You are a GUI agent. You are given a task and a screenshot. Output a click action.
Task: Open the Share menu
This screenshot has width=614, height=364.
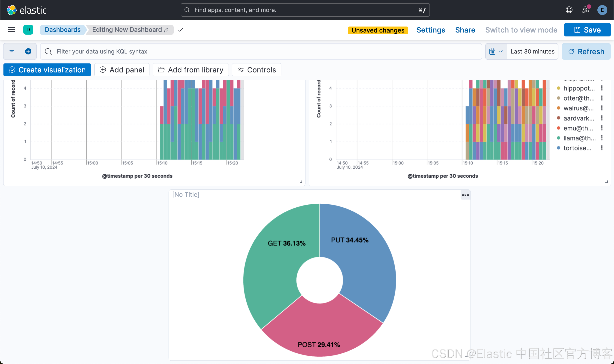click(x=465, y=30)
